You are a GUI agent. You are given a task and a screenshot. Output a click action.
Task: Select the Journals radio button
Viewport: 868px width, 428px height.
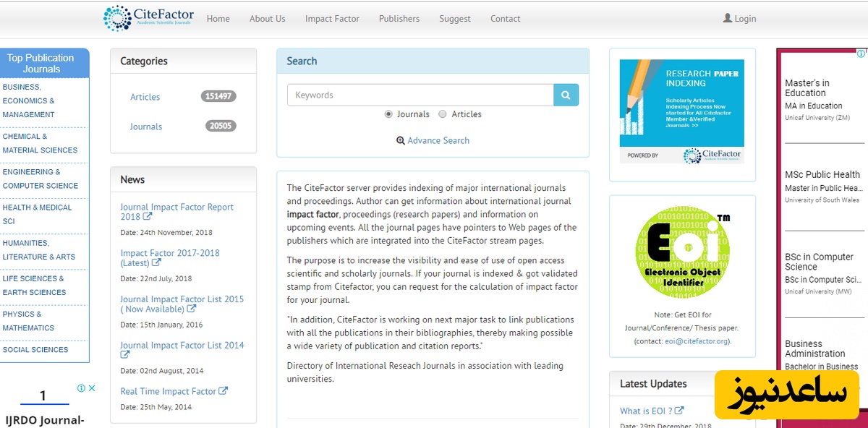(x=388, y=114)
